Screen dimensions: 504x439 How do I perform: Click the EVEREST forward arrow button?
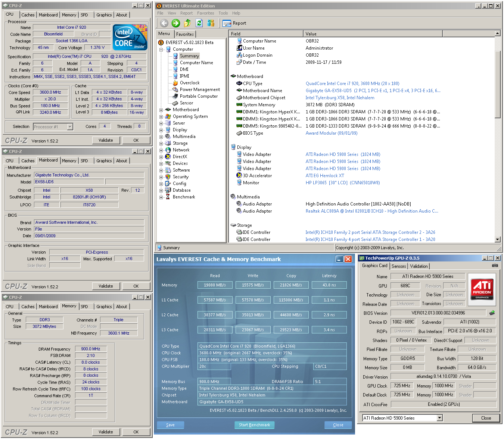tap(176, 23)
